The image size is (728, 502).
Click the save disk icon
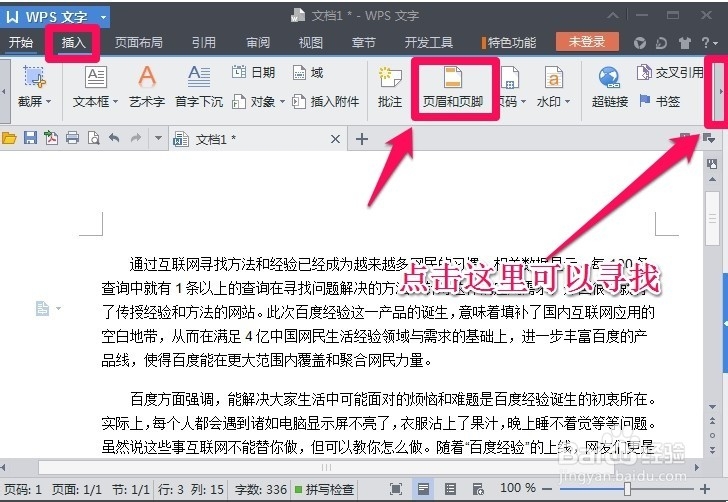click(x=31, y=138)
